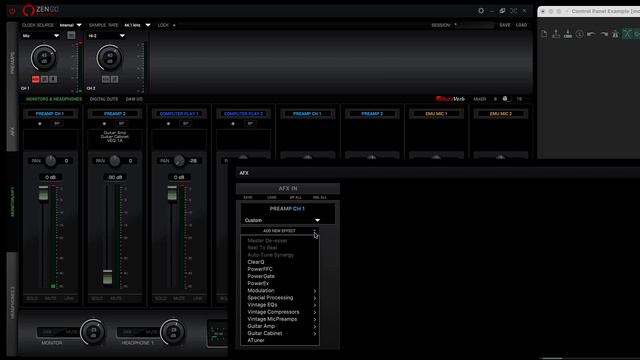Select PowerEx from the effect list
The height and width of the screenshot is (360, 640).
click(258, 283)
